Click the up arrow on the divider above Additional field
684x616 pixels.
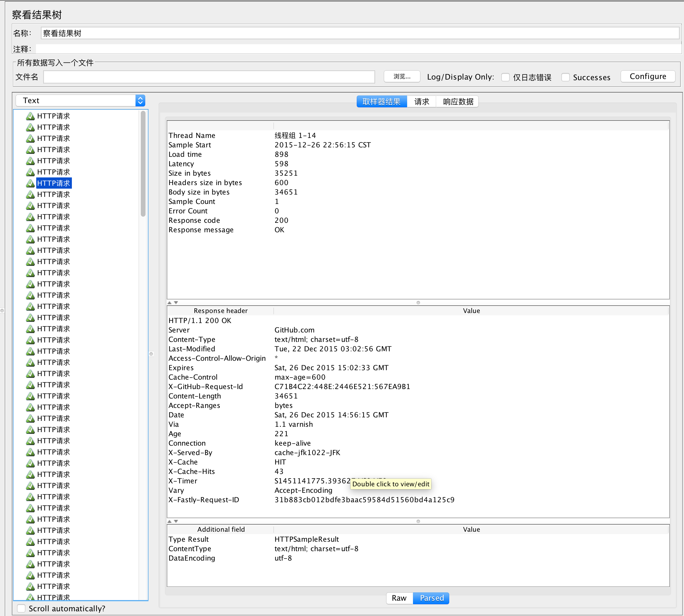(169, 521)
